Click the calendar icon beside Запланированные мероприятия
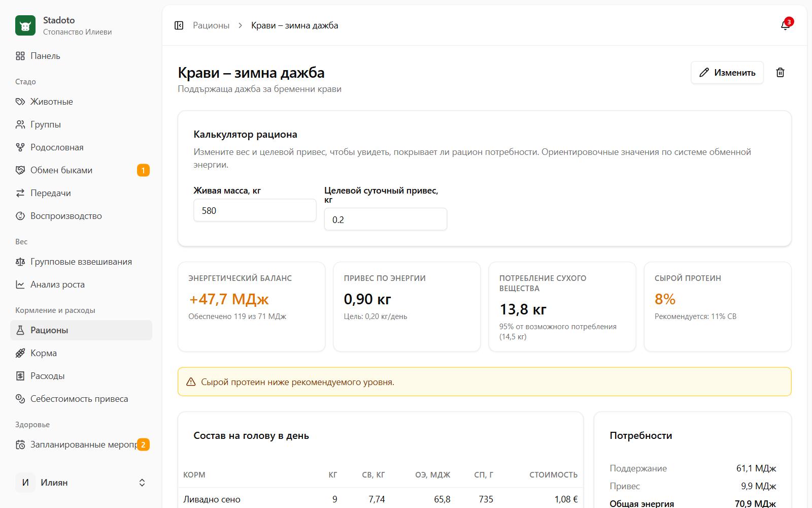Image resolution: width=812 pixels, height=508 pixels. tap(20, 444)
